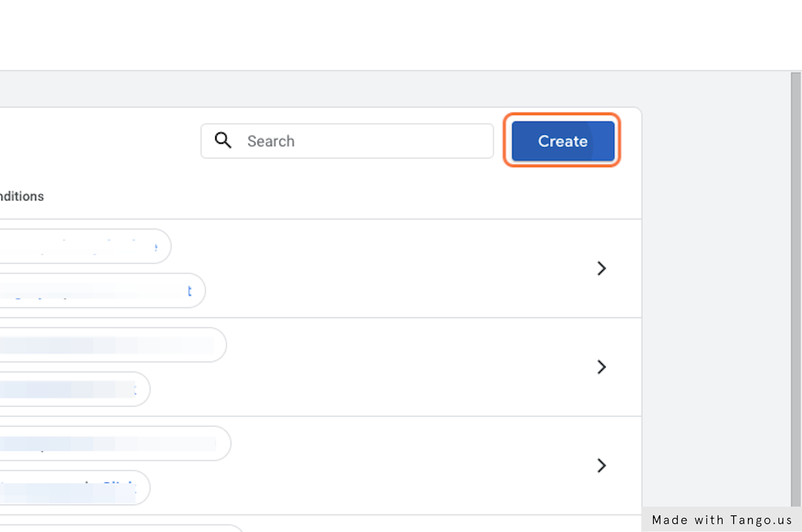802x532 pixels.
Task: Click the vertical scrollbar on the right edge
Action: (x=795, y=289)
